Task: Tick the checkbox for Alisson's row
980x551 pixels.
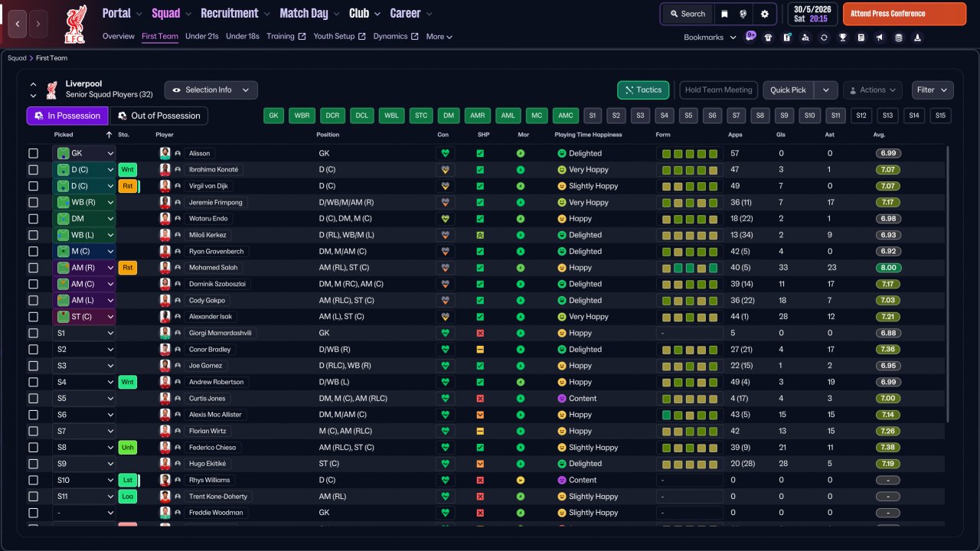Action: 33,153
